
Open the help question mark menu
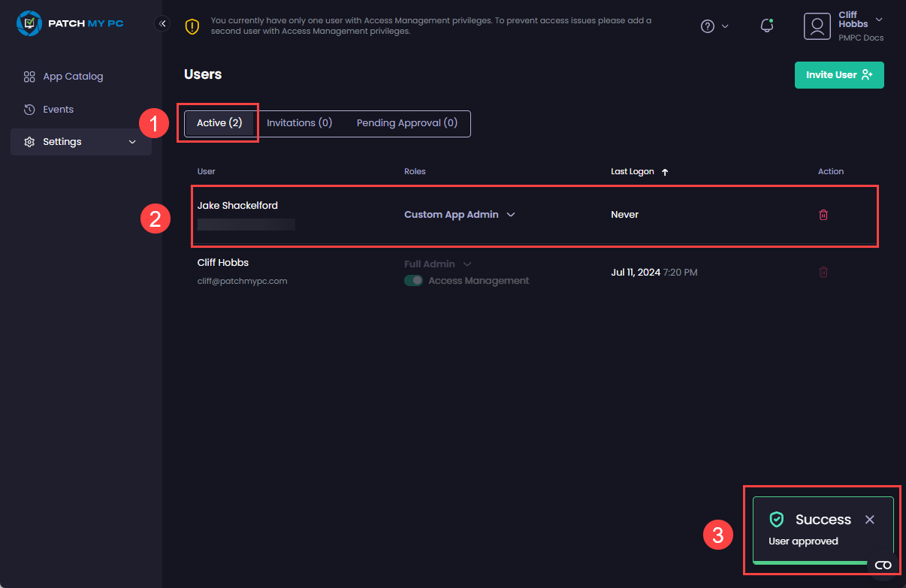[707, 26]
